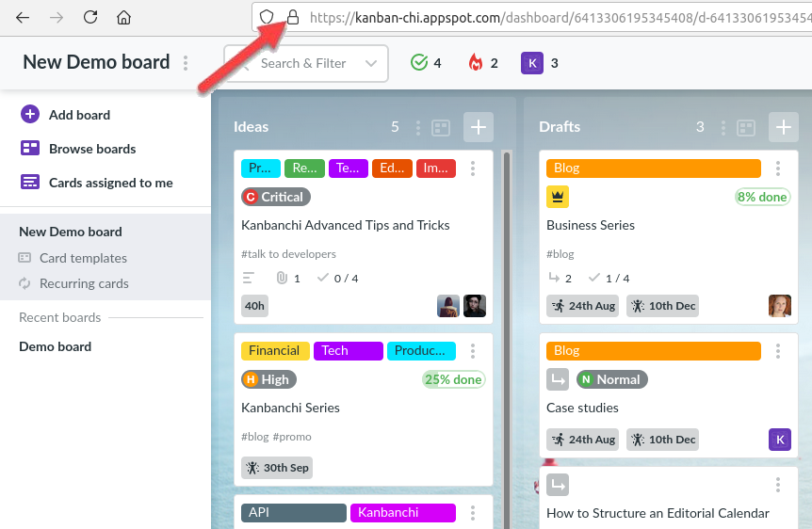Open Demo board from recent boards
The height and width of the screenshot is (529, 812).
(55, 346)
